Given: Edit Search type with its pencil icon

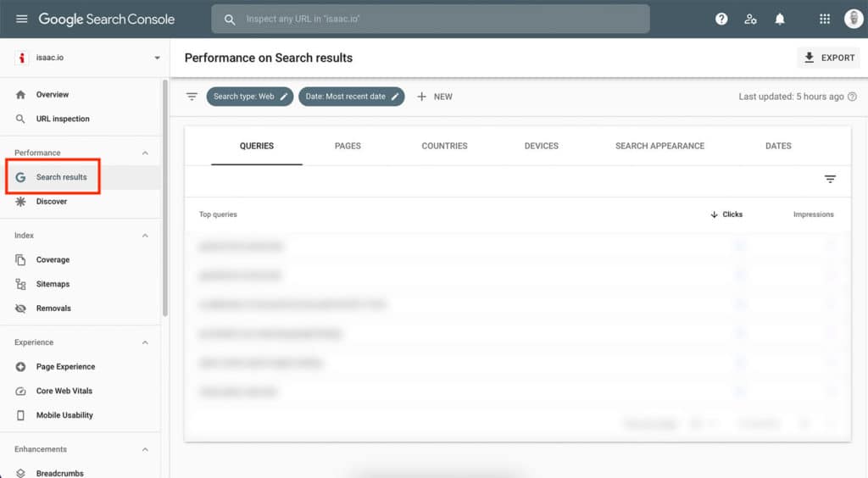Looking at the screenshot, I should pos(283,97).
